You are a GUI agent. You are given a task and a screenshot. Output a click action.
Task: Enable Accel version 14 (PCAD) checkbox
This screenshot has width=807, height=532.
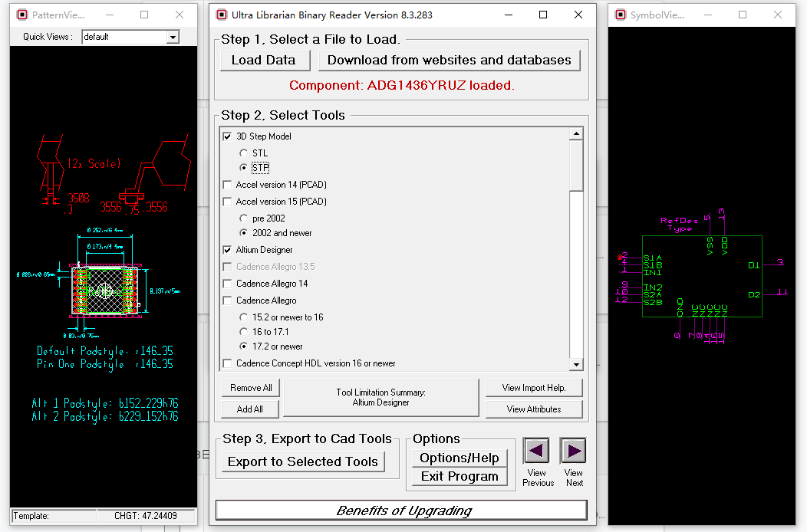pos(227,185)
